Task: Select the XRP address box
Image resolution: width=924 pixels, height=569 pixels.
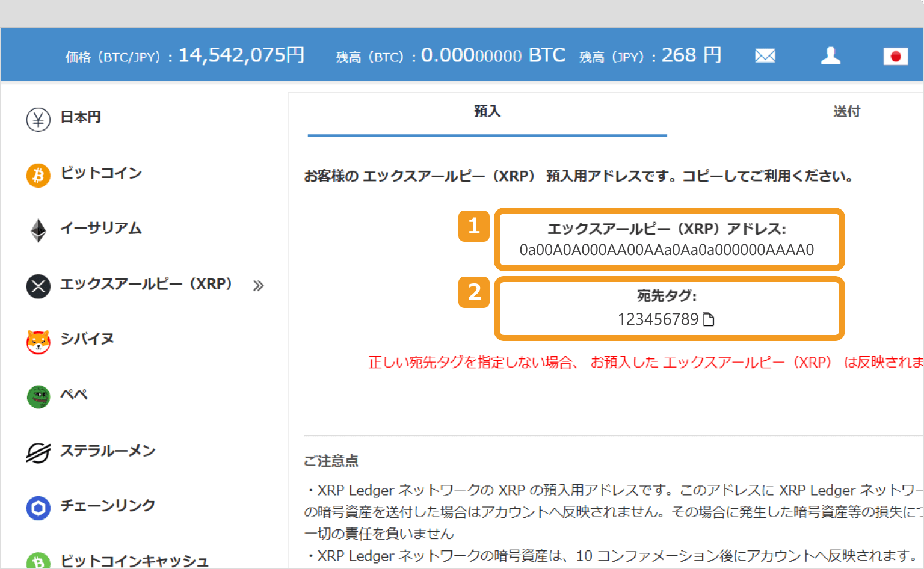Action: tap(669, 239)
